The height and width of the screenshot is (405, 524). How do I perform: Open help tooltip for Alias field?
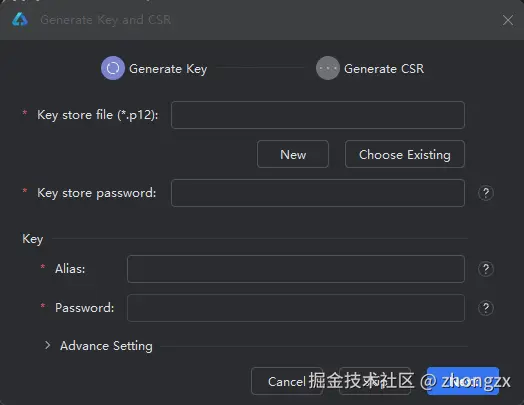[486, 269]
